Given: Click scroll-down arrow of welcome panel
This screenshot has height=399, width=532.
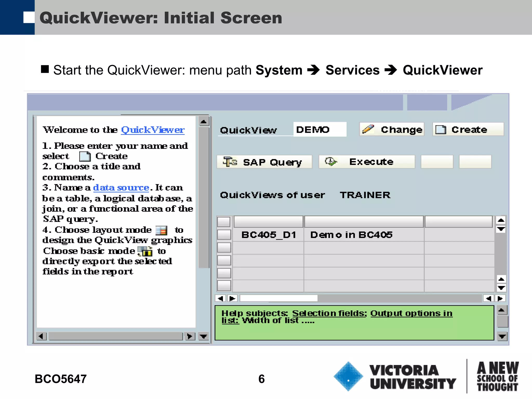Looking at the screenshot, I should pos(203,336).
